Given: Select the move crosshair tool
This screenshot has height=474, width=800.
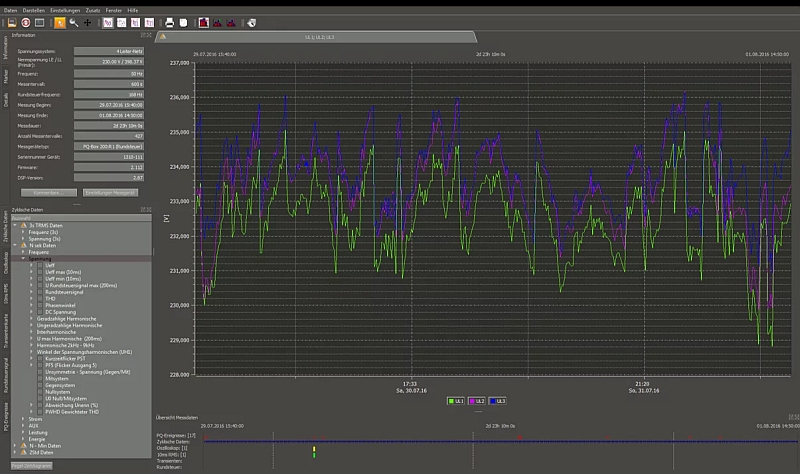Looking at the screenshot, I should pyautogui.click(x=88, y=23).
